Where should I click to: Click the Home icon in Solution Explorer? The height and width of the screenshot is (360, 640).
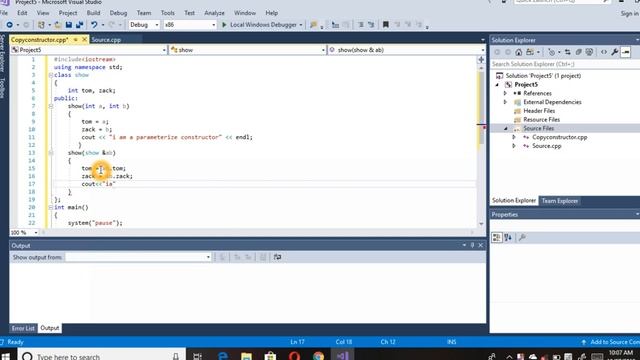(518, 52)
